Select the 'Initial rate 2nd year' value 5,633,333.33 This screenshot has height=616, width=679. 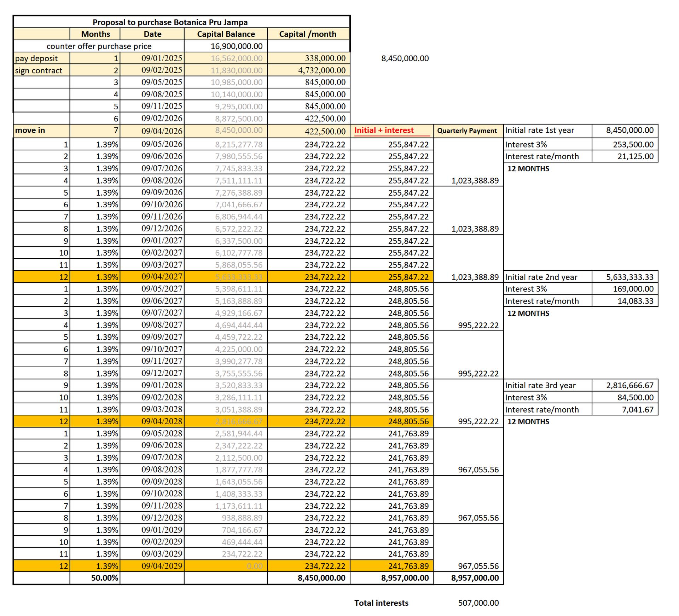click(x=629, y=277)
